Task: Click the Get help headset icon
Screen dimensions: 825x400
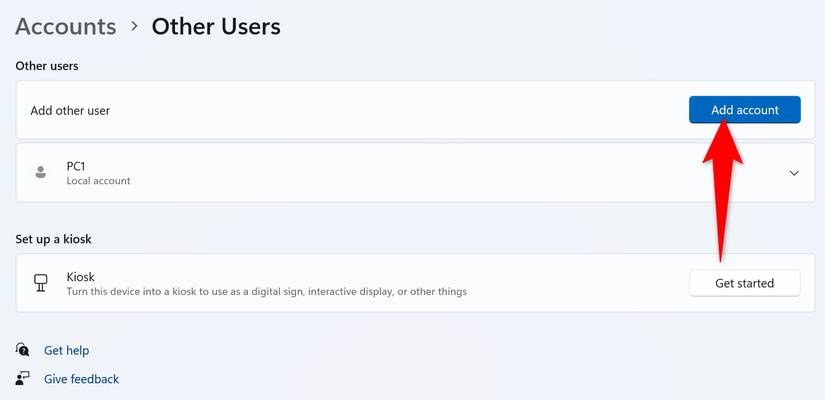Action: point(22,349)
